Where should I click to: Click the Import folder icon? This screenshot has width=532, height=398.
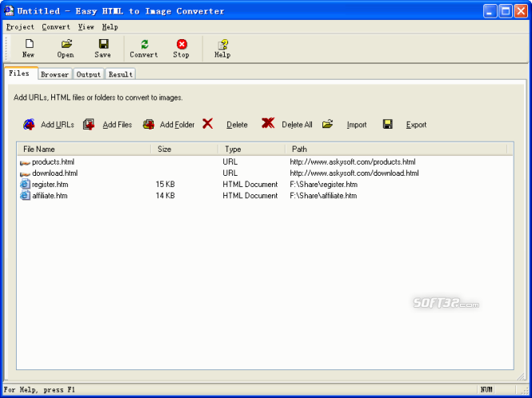[327, 124]
